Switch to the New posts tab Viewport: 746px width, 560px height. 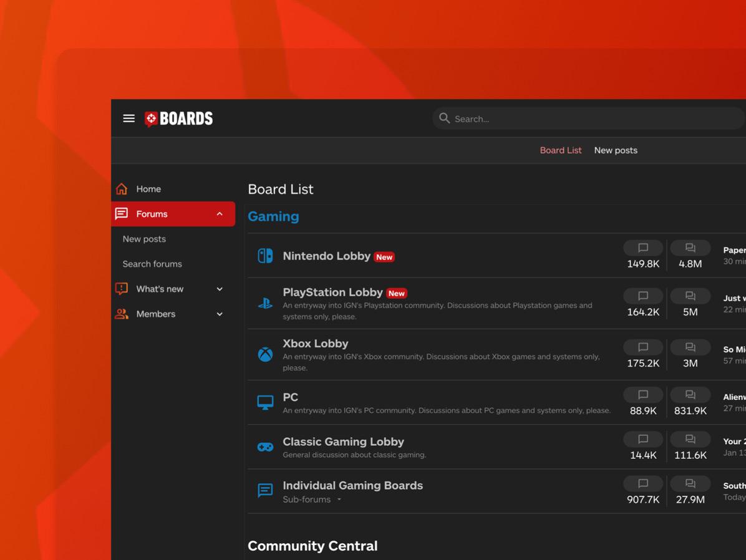click(x=616, y=150)
